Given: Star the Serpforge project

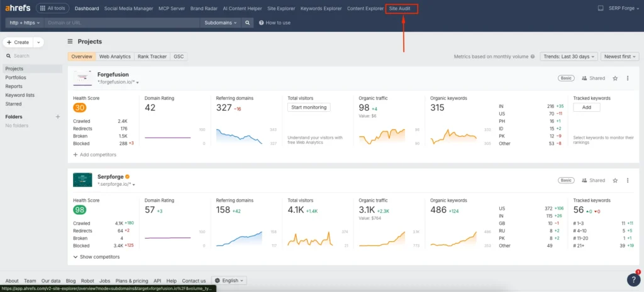Looking at the screenshot, I should [x=615, y=180].
